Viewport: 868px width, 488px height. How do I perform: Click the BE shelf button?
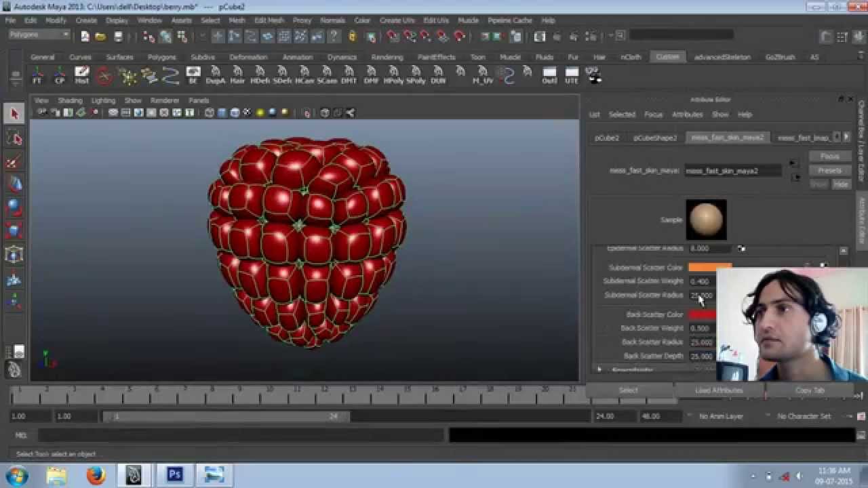[x=193, y=75]
